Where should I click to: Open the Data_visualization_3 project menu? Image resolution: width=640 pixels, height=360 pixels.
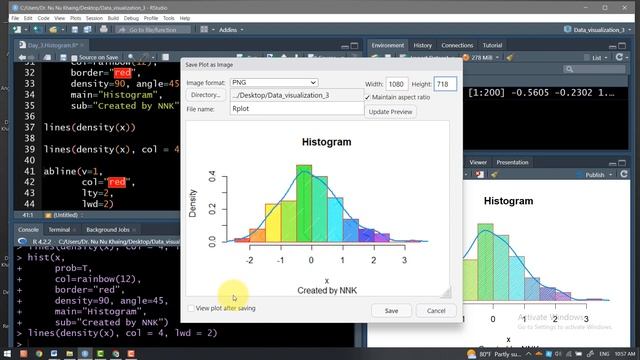(x=598, y=30)
